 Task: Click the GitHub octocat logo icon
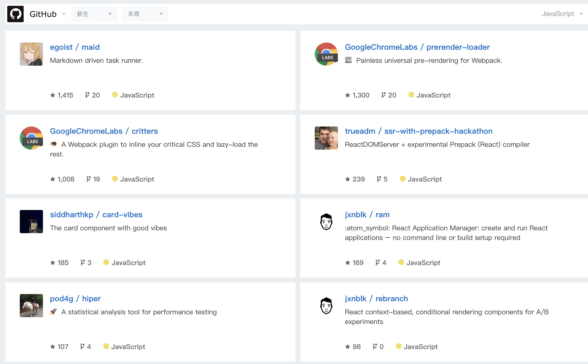pos(15,14)
